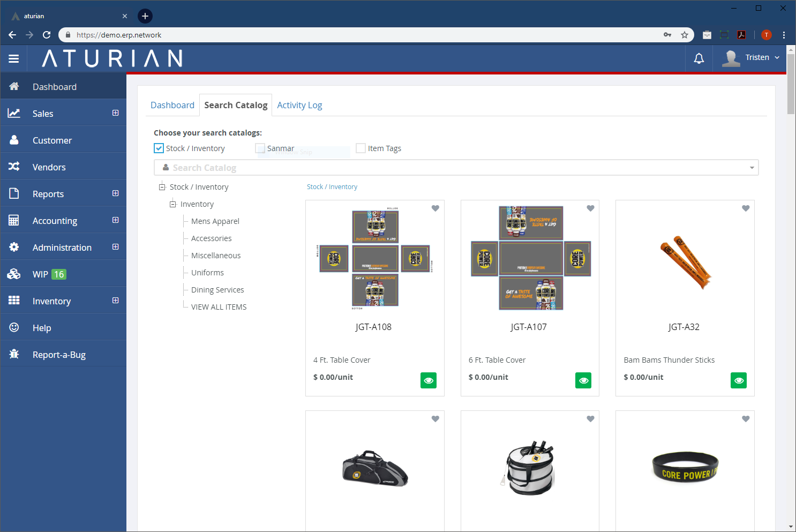796x532 pixels.
Task: Click green eye button for Bam Bams Thunder Sticks
Action: [738, 380]
